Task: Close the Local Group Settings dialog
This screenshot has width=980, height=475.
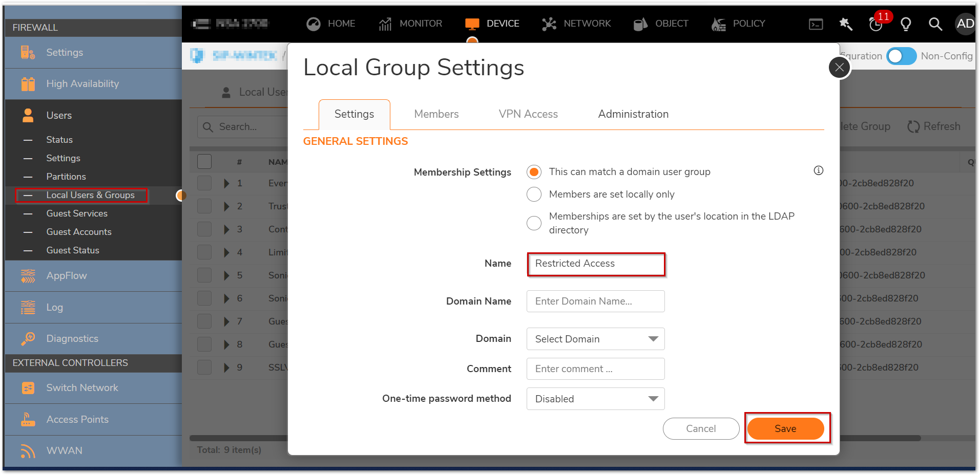Action: (x=839, y=67)
